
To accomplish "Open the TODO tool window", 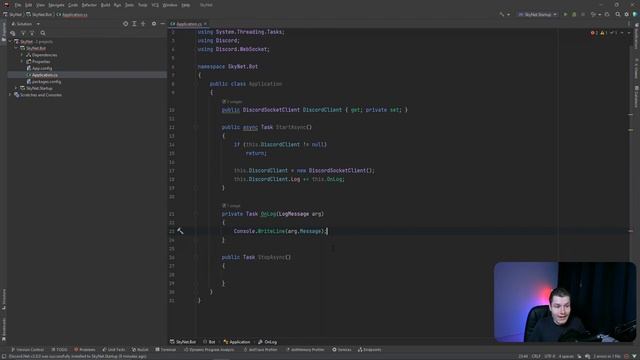I will tap(60, 350).
